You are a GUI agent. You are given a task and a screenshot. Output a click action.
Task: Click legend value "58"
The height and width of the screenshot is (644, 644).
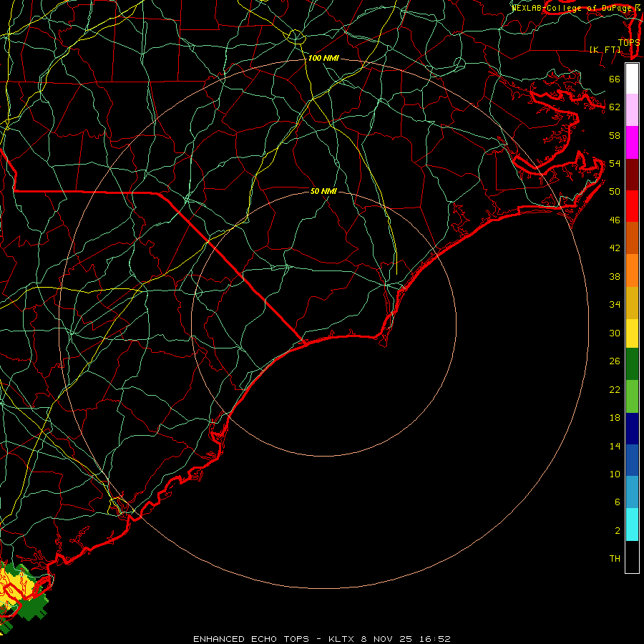point(615,135)
